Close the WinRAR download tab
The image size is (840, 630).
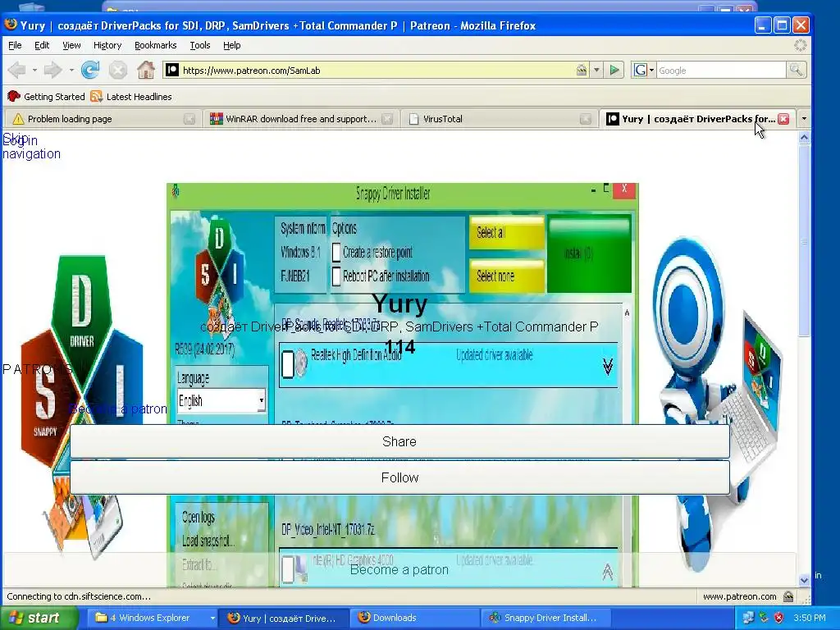(387, 119)
